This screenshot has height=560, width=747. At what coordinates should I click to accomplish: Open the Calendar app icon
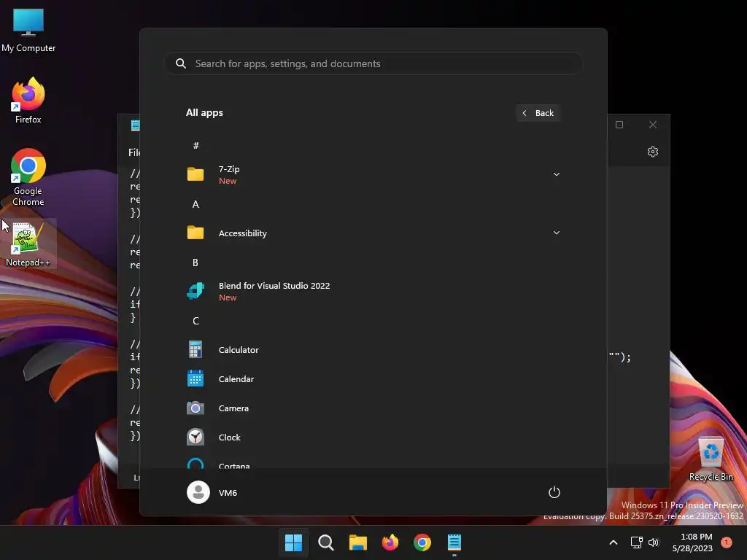(x=196, y=379)
